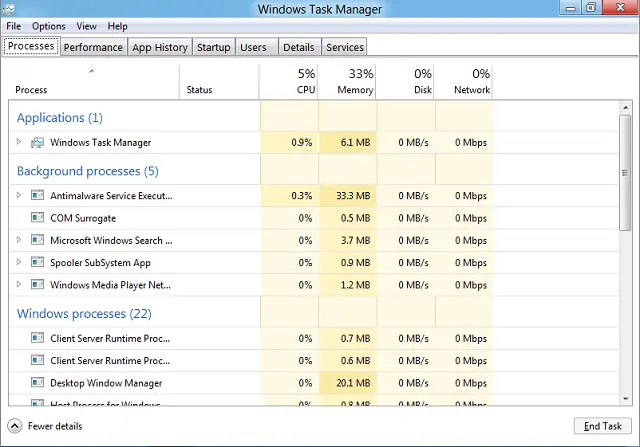Sort by the Process column header
The height and width of the screenshot is (447, 640).
(x=93, y=82)
